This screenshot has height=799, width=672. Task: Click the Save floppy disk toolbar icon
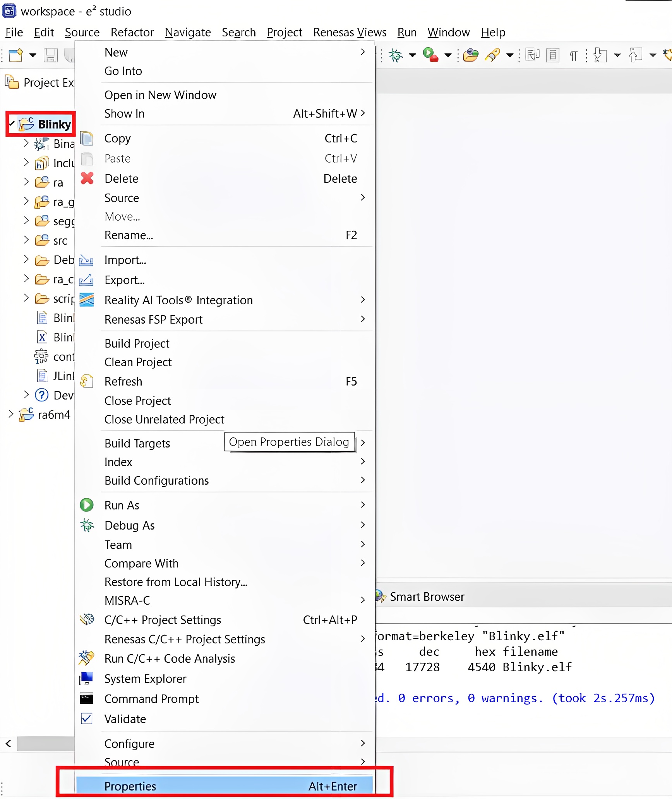[x=50, y=55]
